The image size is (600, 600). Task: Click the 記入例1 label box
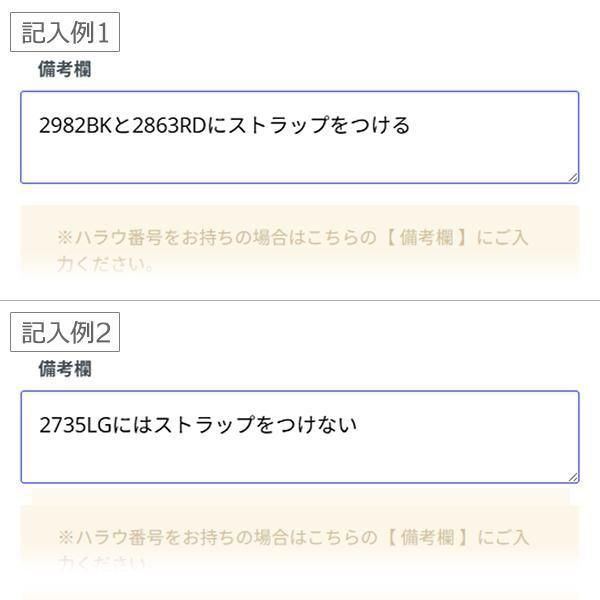click(65, 33)
